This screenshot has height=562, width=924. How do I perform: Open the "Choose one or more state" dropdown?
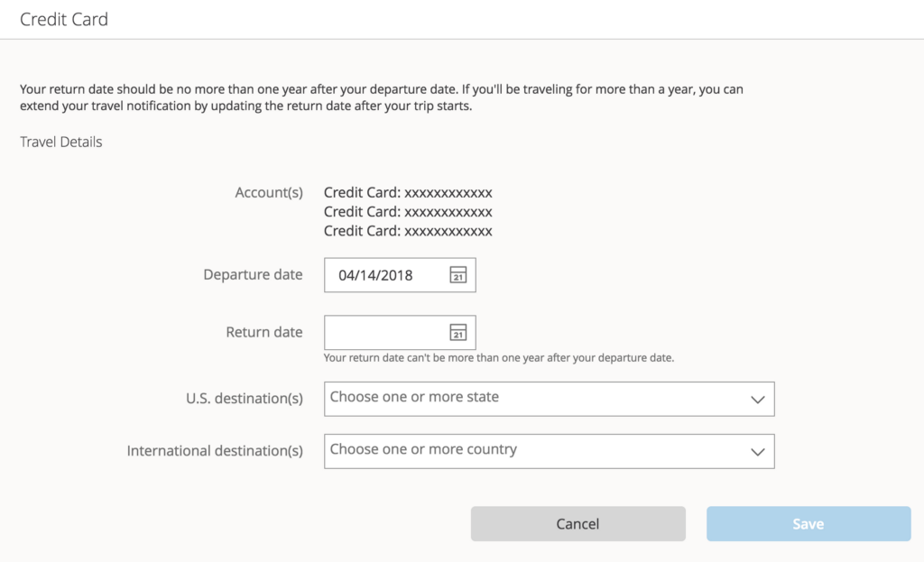[532, 398]
